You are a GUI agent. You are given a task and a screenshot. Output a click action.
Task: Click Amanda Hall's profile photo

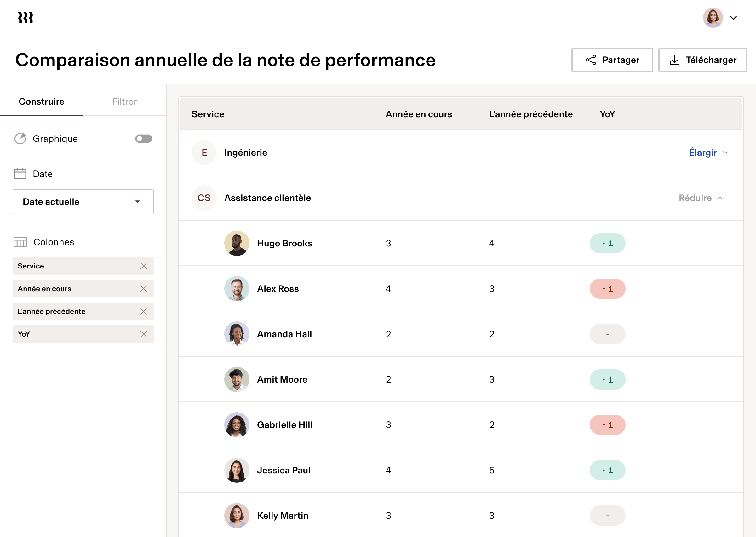click(x=237, y=334)
